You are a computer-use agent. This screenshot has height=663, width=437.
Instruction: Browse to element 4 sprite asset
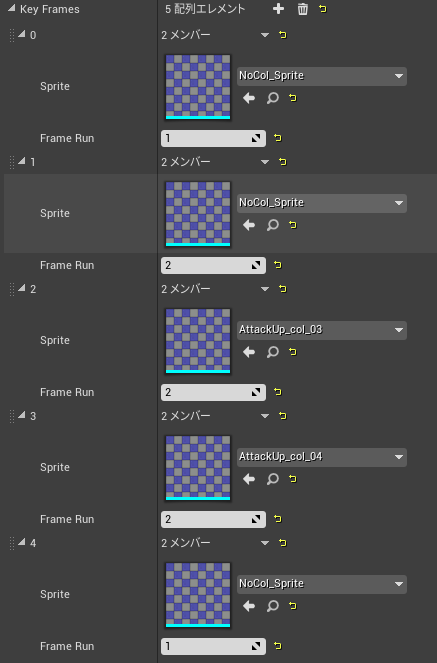273,606
